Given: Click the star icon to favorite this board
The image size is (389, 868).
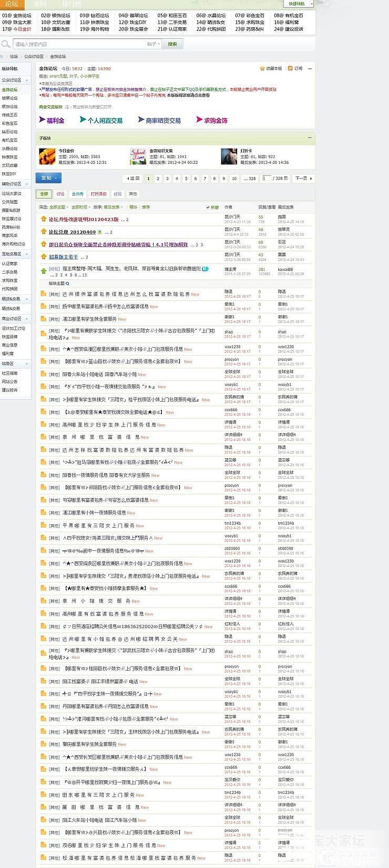Looking at the screenshot, I should point(262,68).
